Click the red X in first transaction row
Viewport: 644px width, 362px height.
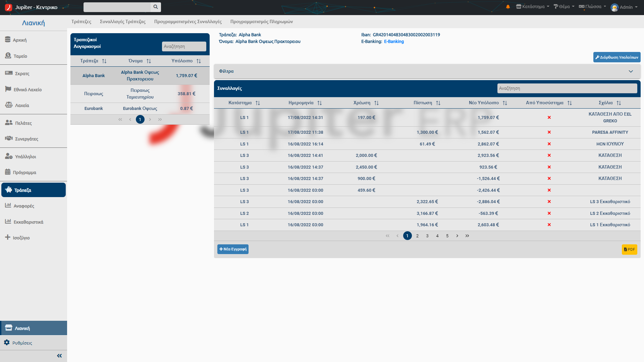point(549,118)
